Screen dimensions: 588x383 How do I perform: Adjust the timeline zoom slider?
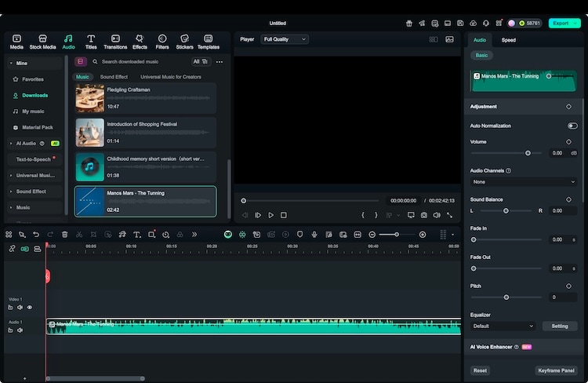[397, 235]
